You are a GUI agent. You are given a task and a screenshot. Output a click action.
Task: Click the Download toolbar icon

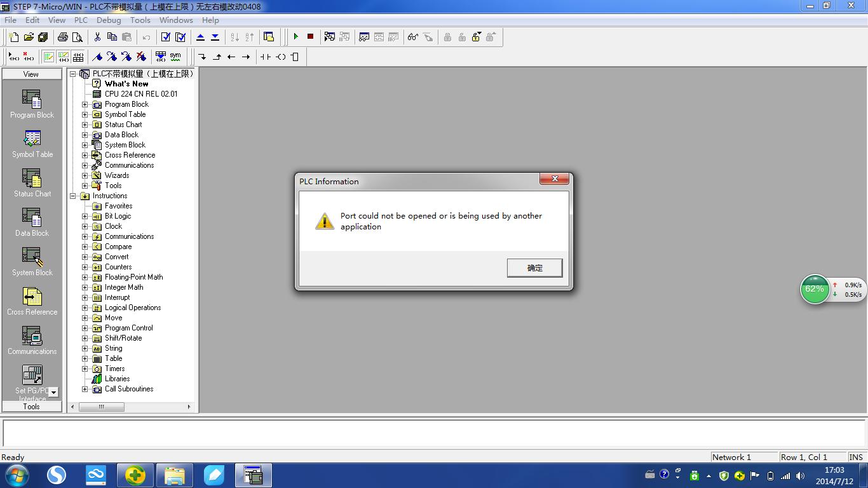pyautogui.click(x=215, y=37)
